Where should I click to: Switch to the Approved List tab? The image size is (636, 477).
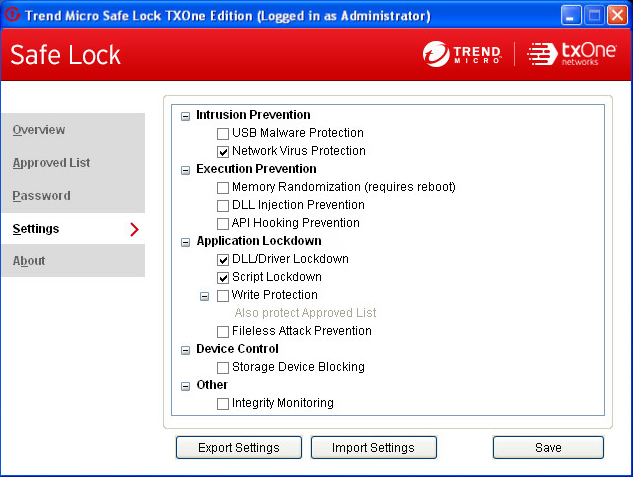pos(51,163)
